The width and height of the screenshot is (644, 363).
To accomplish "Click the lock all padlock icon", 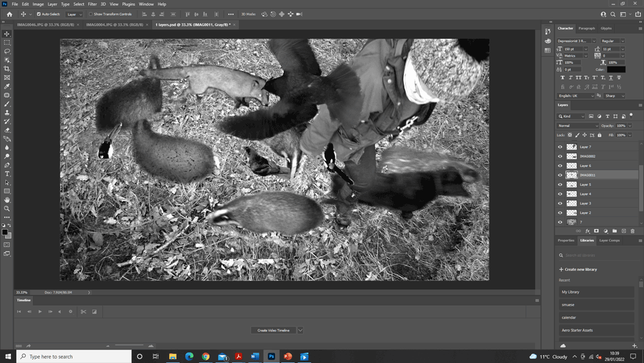I will point(600,135).
